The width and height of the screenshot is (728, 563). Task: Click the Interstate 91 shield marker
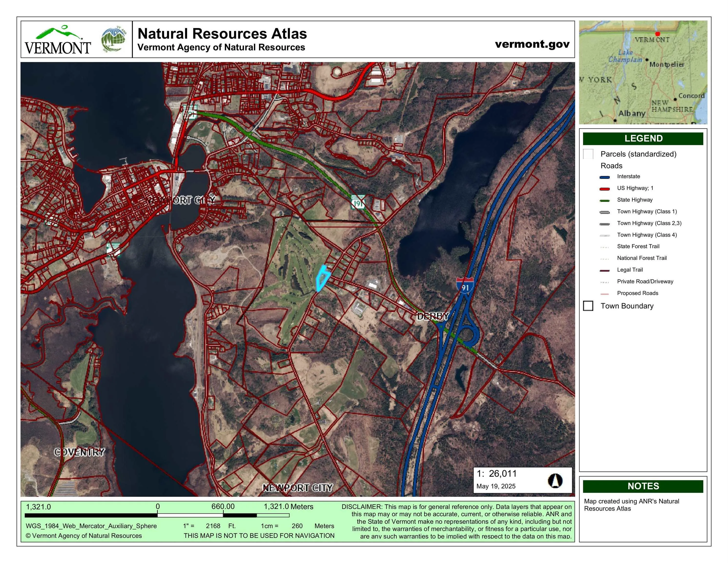click(465, 285)
